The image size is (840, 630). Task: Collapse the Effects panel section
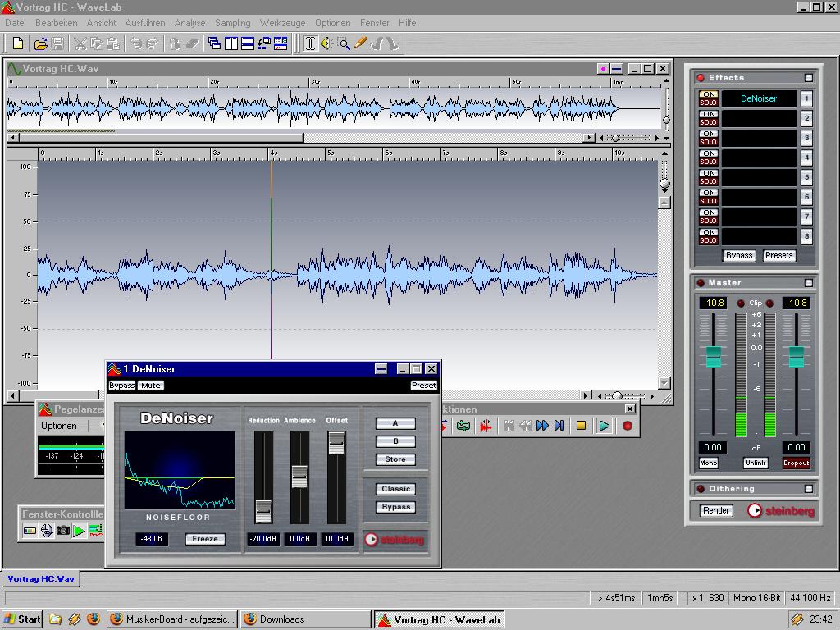click(809, 78)
